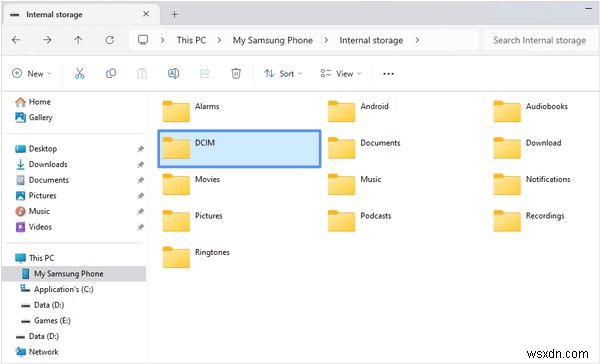Select the Recordings folder
600x364 pixels.
tap(529, 220)
